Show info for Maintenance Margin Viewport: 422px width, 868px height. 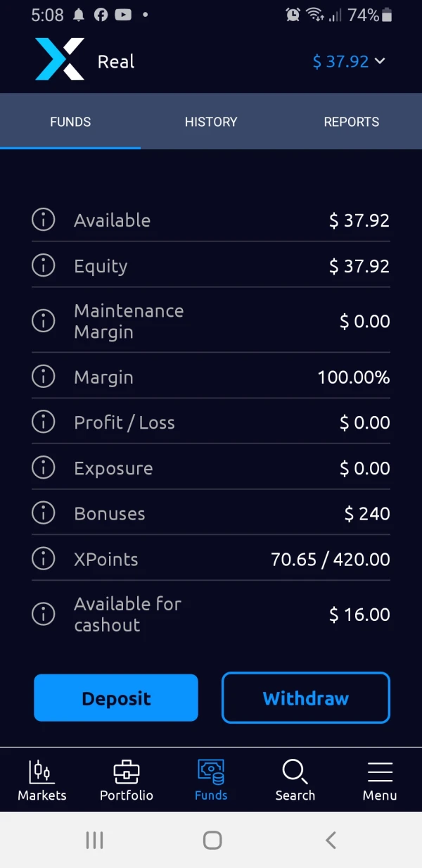44,321
